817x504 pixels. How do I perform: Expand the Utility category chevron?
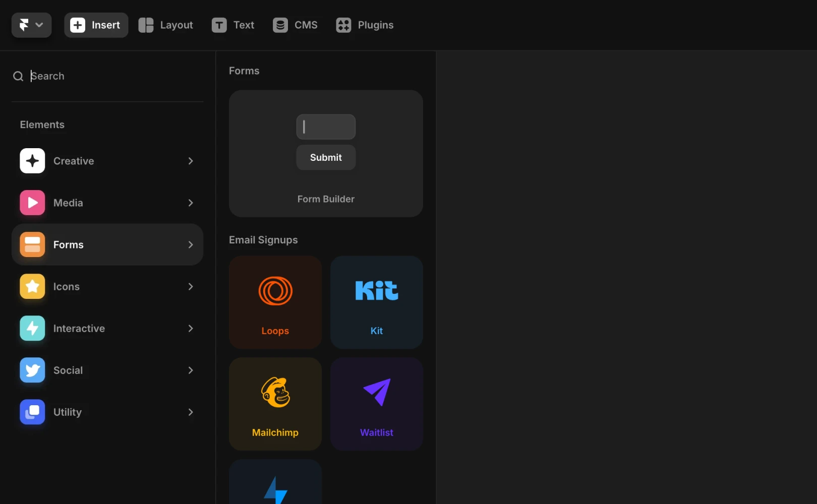[191, 412]
